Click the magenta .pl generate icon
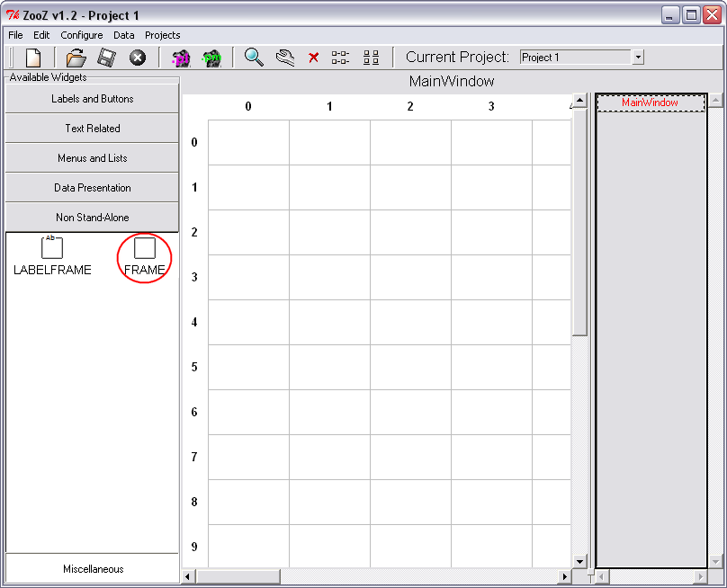The image size is (727, 588). (181, 58)
